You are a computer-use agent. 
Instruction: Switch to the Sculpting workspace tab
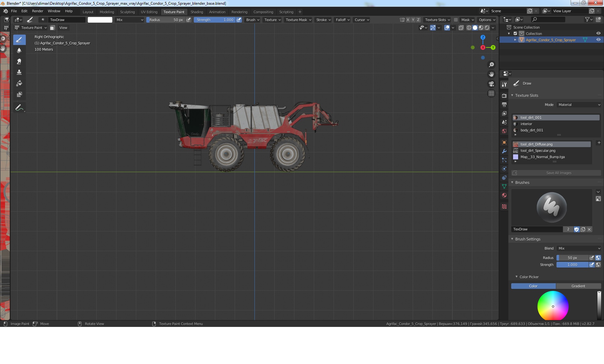(x=127, y=12)
